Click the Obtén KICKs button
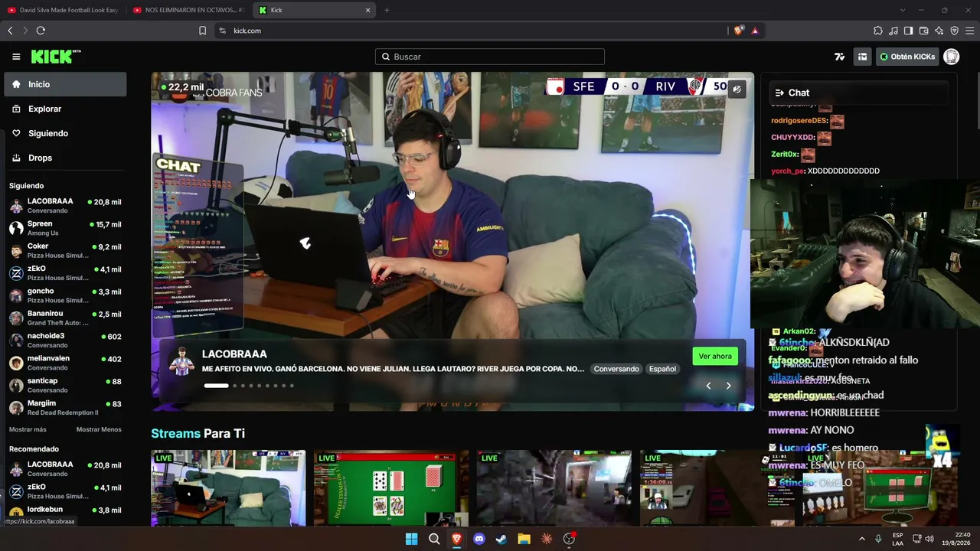This screenshot has height=551, width=980. (907, 57)
